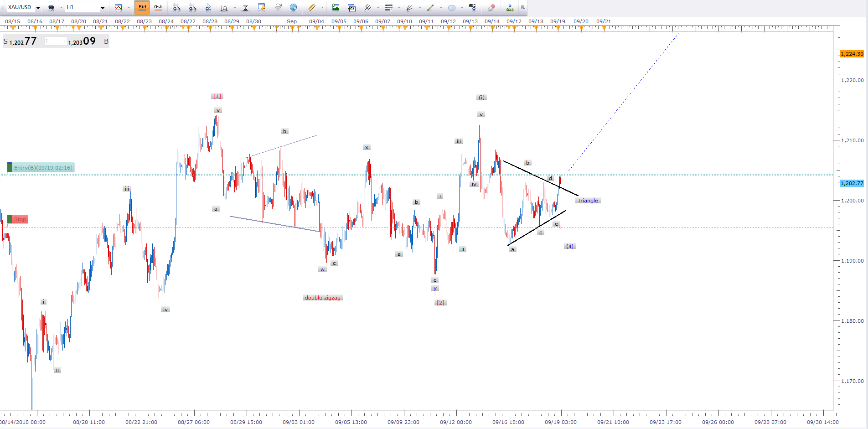Click the B buy price 1,203.09
The height and width of the screenshot is (429, 868).
(x=83, y=41)
